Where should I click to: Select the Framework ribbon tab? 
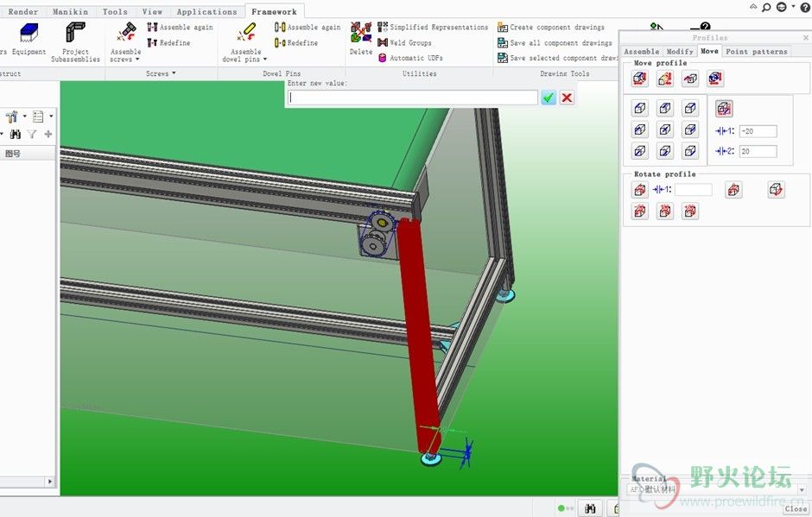tap(275, 11)
